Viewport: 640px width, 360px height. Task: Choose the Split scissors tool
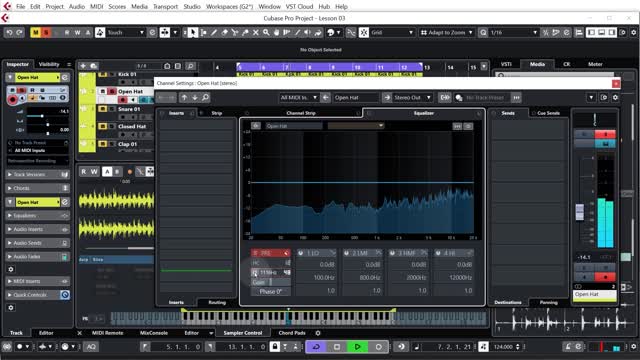tap(235, 32)
